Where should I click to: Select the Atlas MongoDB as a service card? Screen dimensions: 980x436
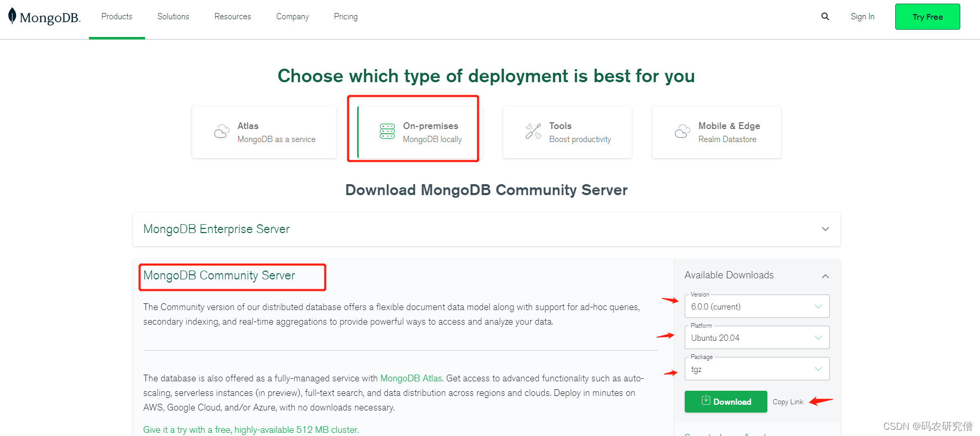(264, 132)
